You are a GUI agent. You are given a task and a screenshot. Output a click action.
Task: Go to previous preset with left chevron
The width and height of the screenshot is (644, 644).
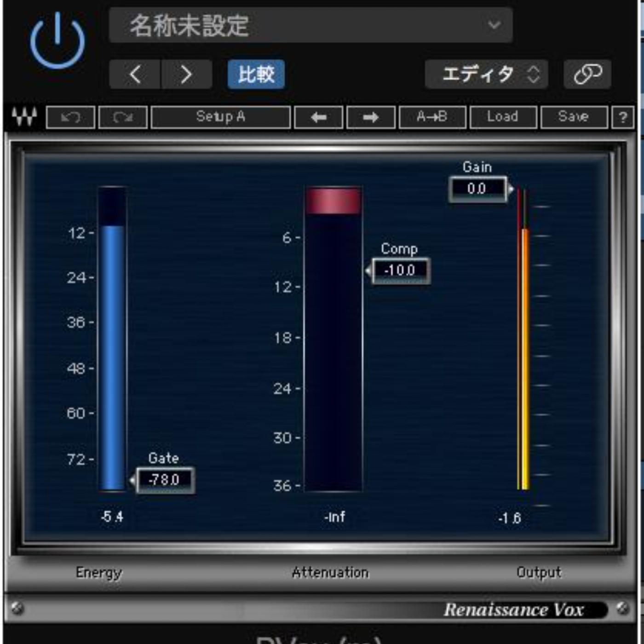(135, 74)
